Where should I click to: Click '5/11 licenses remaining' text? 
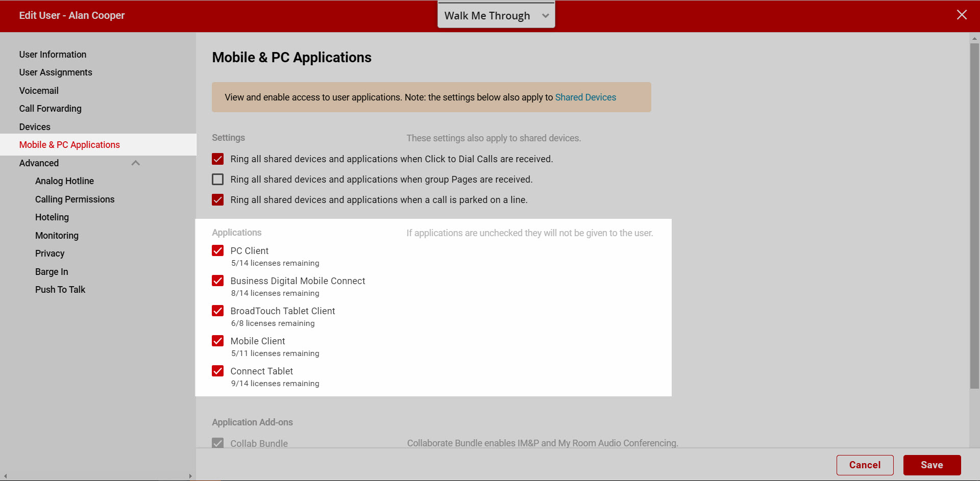[275, 353]
